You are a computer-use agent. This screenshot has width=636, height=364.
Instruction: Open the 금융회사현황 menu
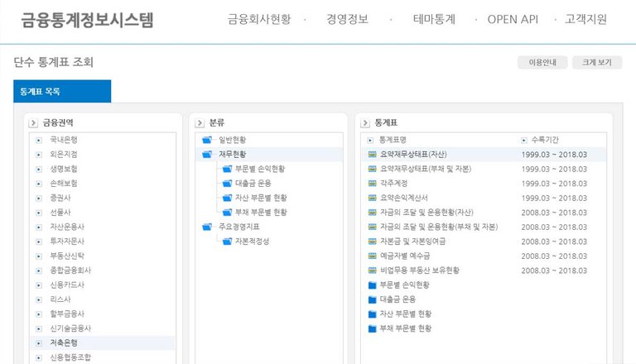(x=258, y=19)
